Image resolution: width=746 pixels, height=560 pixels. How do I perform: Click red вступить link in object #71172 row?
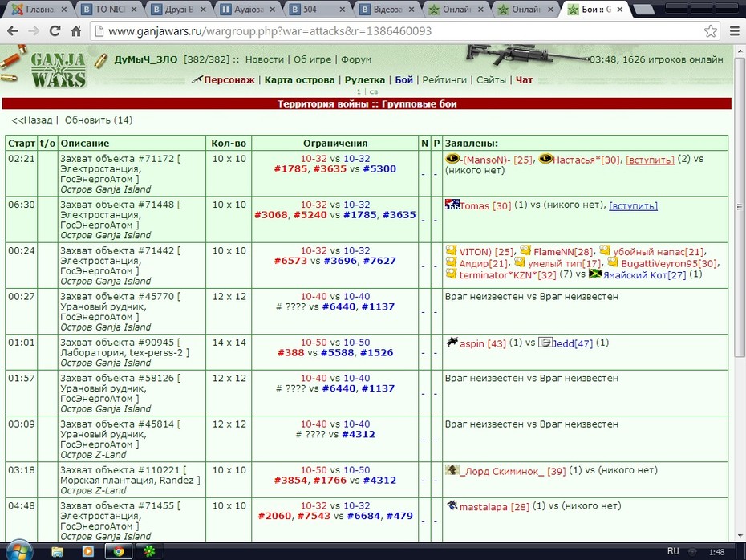[x=650, y=160]
